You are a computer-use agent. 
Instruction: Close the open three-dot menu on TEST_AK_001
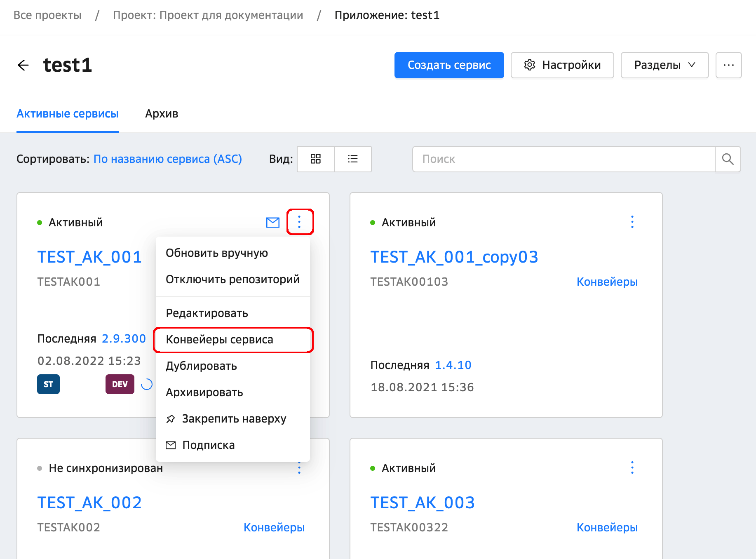click(x=300, y=222)
